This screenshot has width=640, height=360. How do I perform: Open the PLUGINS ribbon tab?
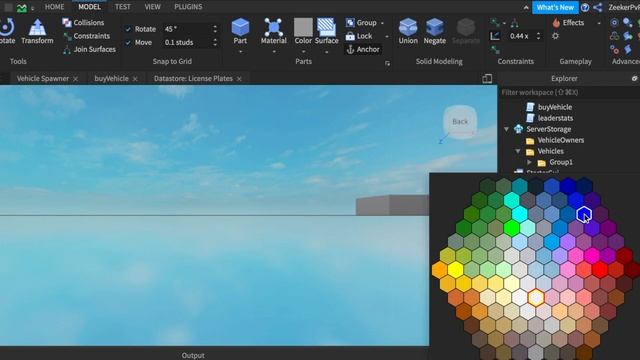[x=188, y=7]
